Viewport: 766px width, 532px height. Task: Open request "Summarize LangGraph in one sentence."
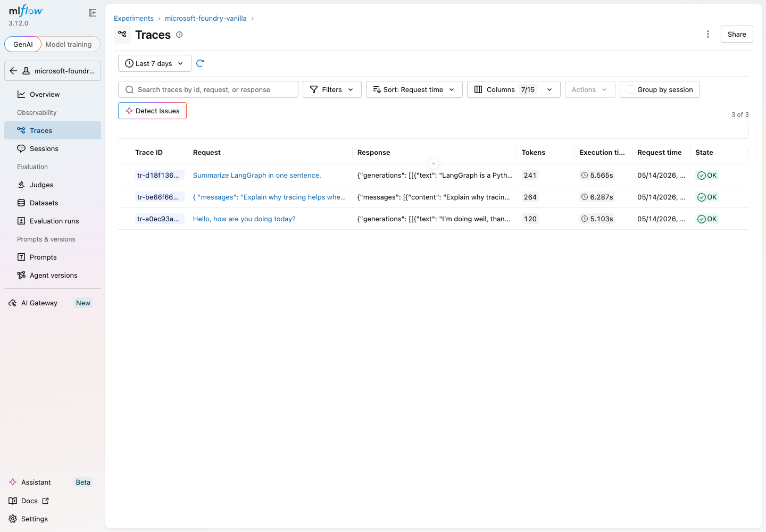coord(257,176)
